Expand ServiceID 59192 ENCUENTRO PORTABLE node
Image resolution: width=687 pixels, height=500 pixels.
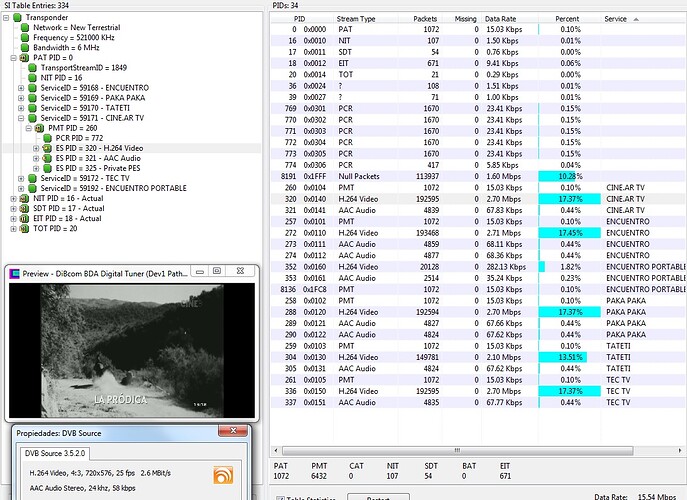(21, 189)
